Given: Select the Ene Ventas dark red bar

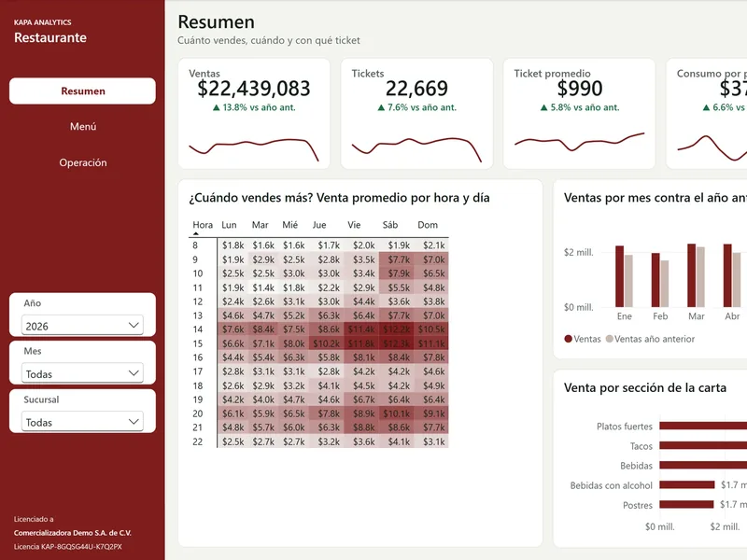Looking at the screenshot, I should (x=619, y=276).
